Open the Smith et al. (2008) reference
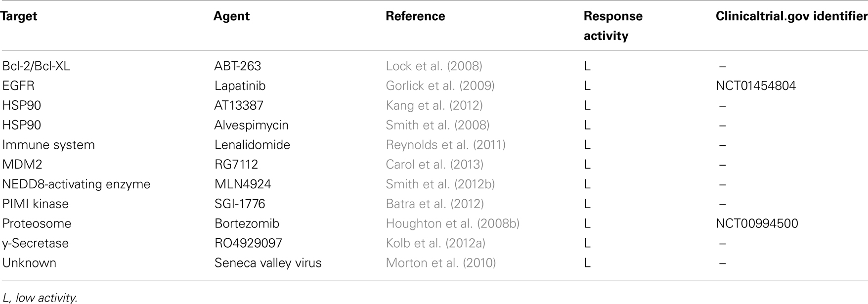The width and height of the screenshot is (868, 304). point(437,125)
